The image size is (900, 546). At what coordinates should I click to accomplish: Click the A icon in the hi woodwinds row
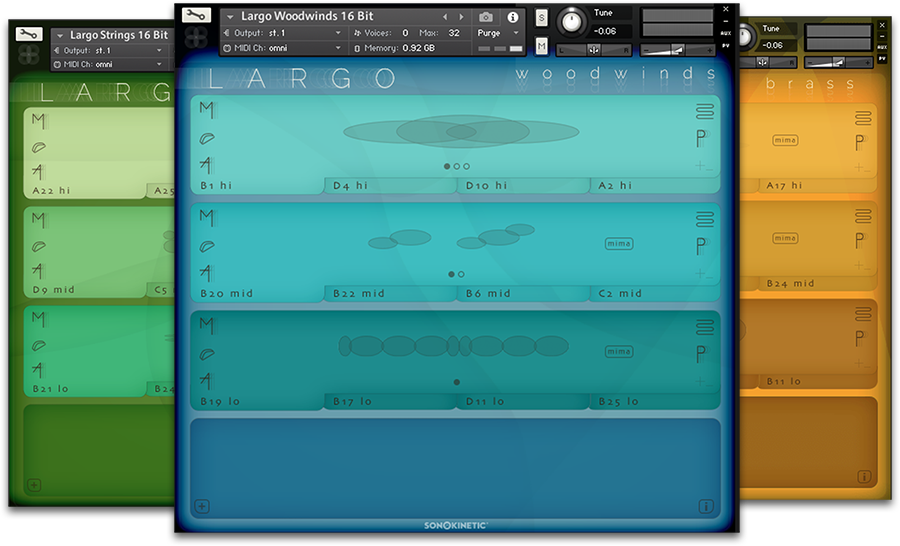tap(206, 165)
